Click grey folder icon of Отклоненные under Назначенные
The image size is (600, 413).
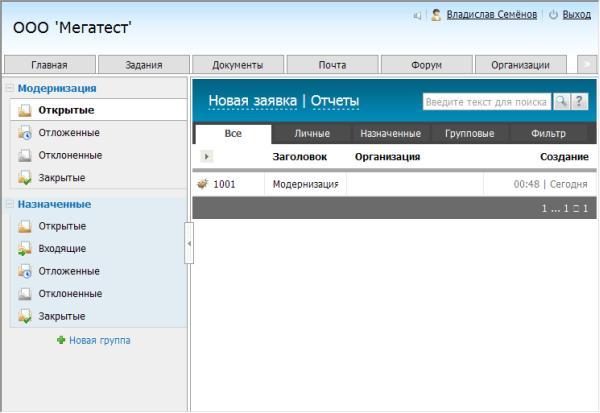[x=25, y=294]
